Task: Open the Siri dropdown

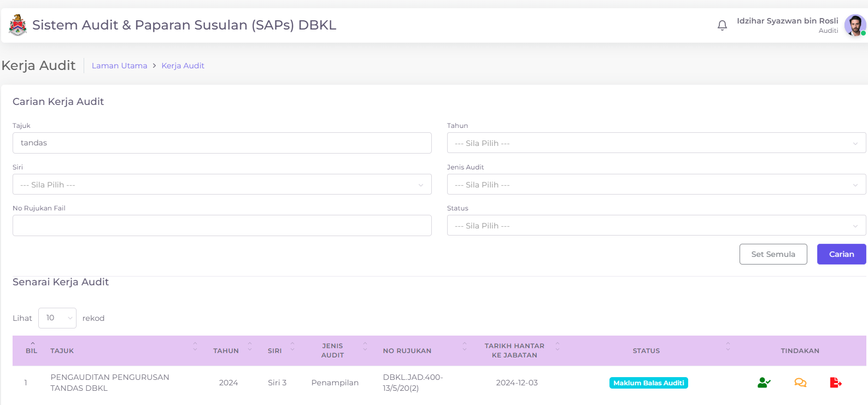Action: [222, 185]
